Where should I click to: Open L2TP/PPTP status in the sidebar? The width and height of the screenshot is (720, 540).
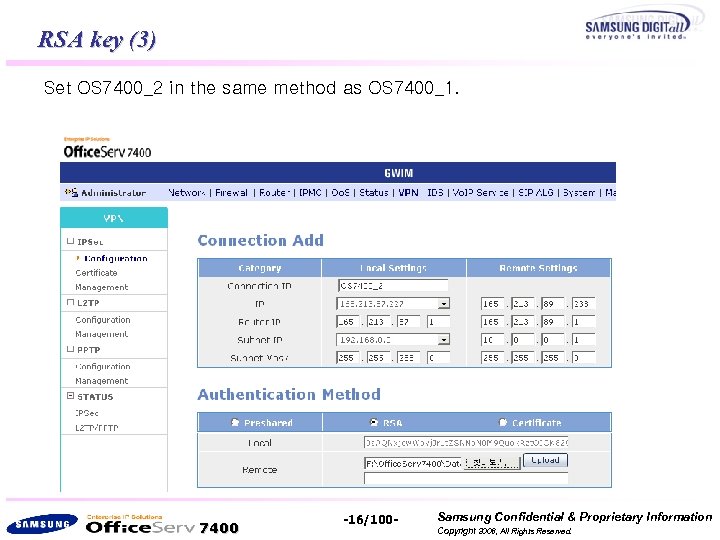click(x=97, y=428)
